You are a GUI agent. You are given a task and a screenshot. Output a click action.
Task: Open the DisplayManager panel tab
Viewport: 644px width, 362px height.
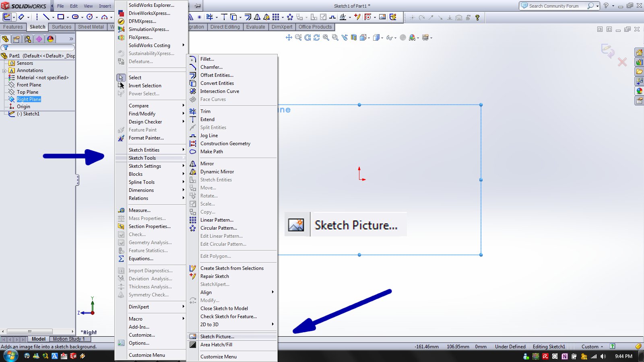coord(50,39)
